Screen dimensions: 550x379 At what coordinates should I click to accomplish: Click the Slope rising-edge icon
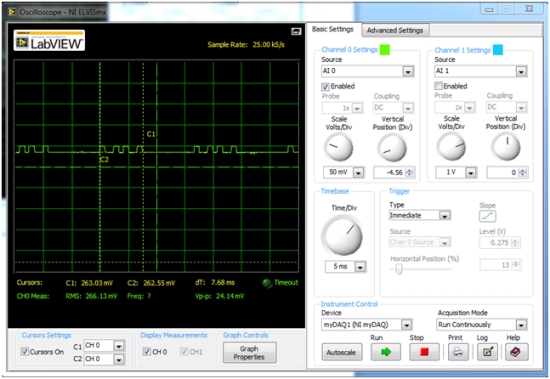click(x=488, y=216)
